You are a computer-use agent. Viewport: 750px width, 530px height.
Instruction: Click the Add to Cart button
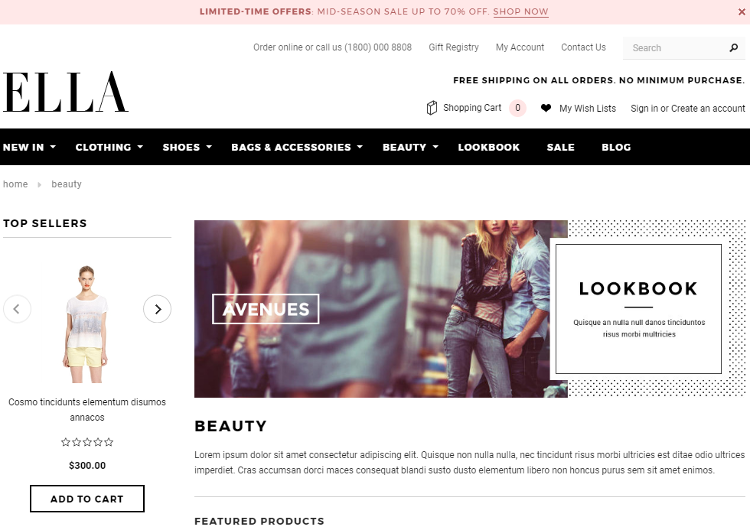click(x=87, y=499)
